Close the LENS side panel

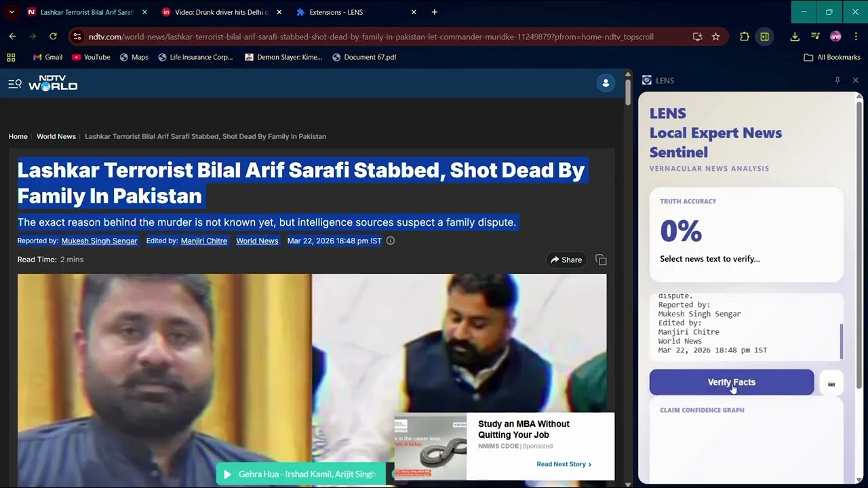[x=855, y=80]
